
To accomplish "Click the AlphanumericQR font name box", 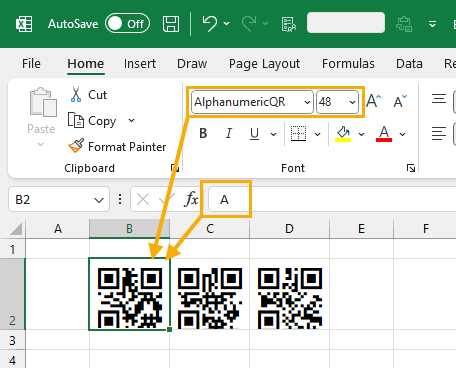I will pyautogui.click(x=247, y=102).
